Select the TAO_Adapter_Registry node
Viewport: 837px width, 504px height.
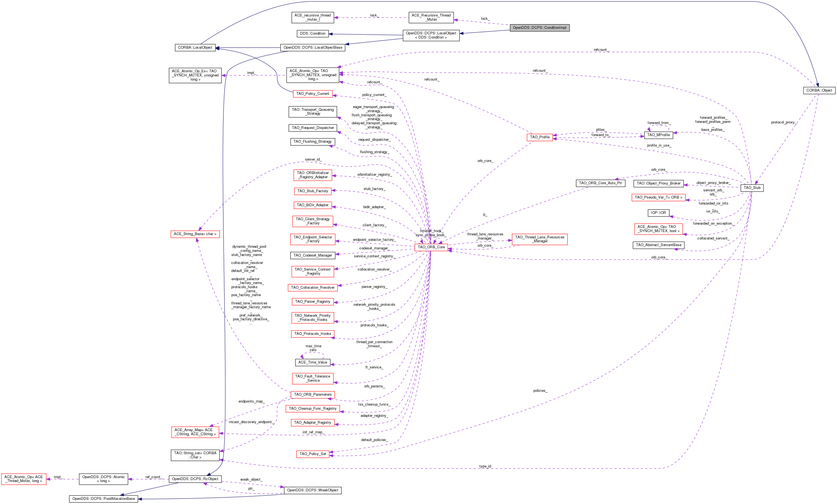(x=312, y=423)
